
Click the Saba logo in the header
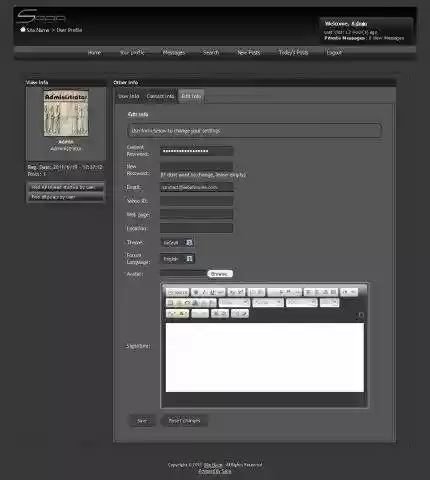pos(41,17)
